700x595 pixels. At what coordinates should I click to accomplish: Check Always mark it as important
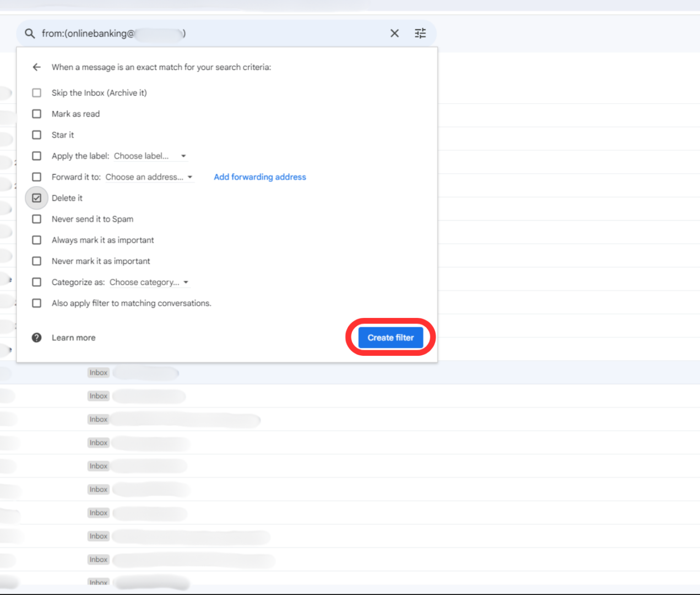coord(36,240)
